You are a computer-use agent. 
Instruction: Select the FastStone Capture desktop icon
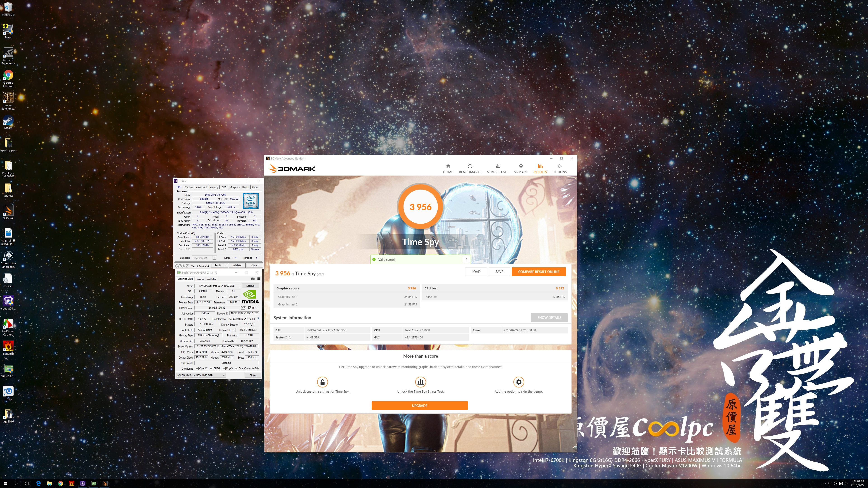pyautogui.click(x=8, y=327)
